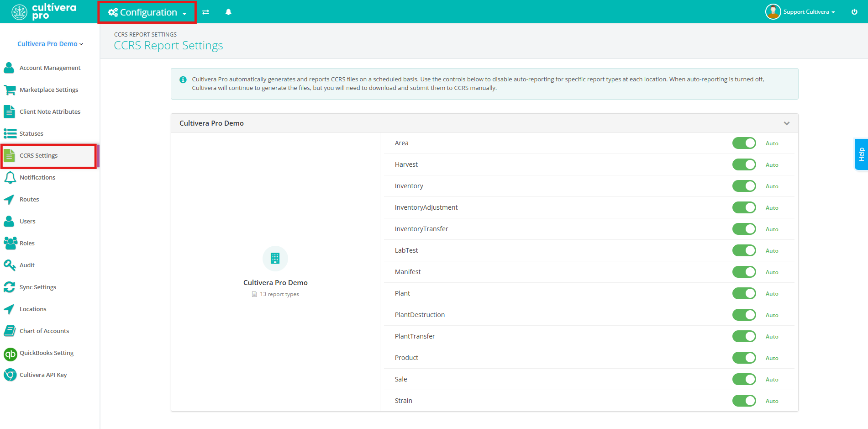Toggle auto-reporting for Area
This screenshot has width=868, height=429.
tap(744, 143)
